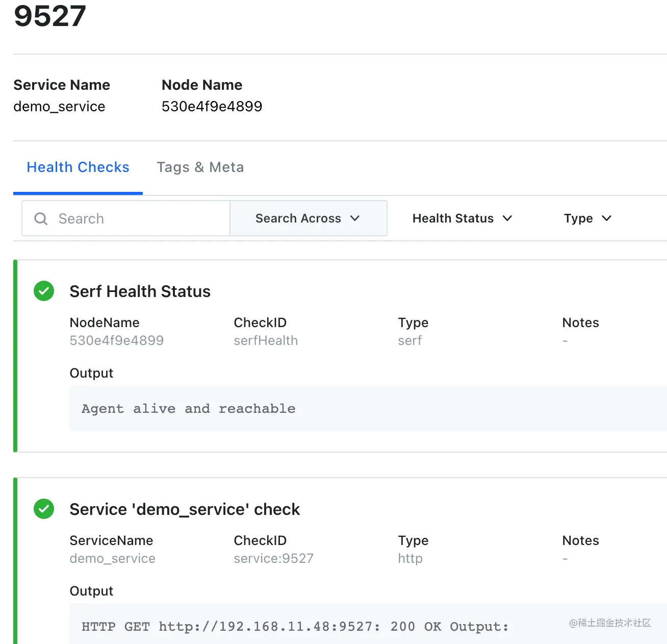Click the green passing icon for demo_service check
667x644 pixels.
[x=44, y=509]
